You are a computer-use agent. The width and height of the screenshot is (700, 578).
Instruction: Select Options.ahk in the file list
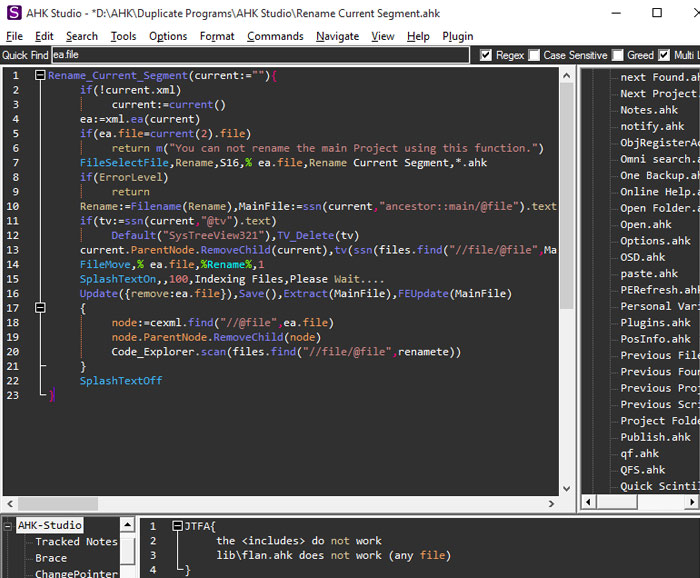point(655,241)
